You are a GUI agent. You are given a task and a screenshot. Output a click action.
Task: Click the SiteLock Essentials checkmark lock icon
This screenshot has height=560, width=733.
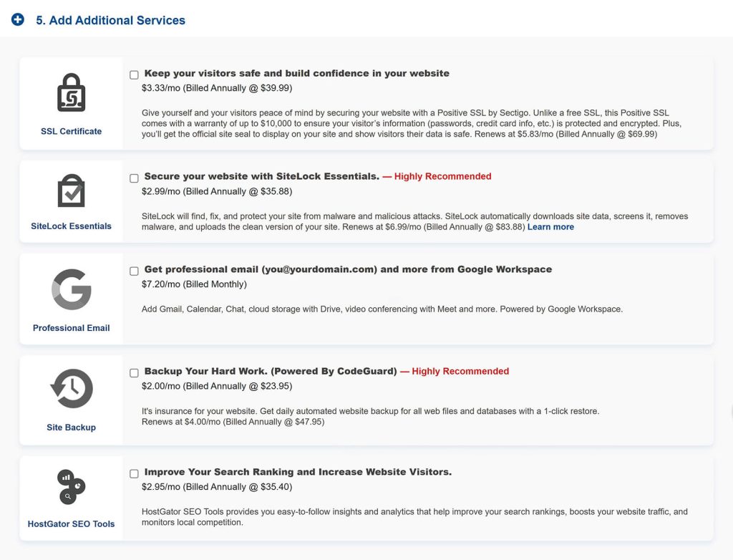[71, 190]
